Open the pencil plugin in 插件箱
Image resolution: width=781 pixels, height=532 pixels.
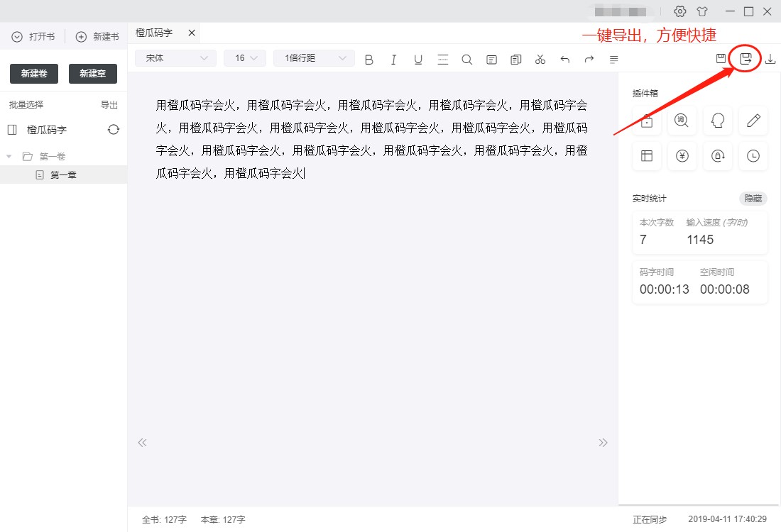753,121
